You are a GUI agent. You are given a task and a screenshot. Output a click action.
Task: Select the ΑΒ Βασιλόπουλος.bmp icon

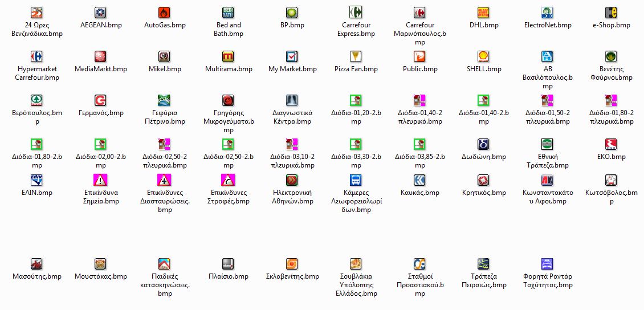pos(548,56)
